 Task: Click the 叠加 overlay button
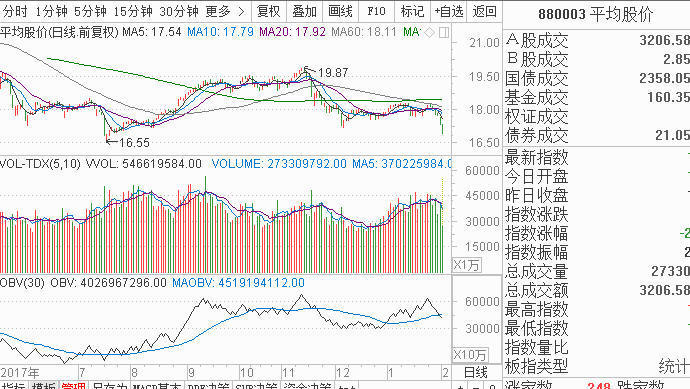pos(304,11)
